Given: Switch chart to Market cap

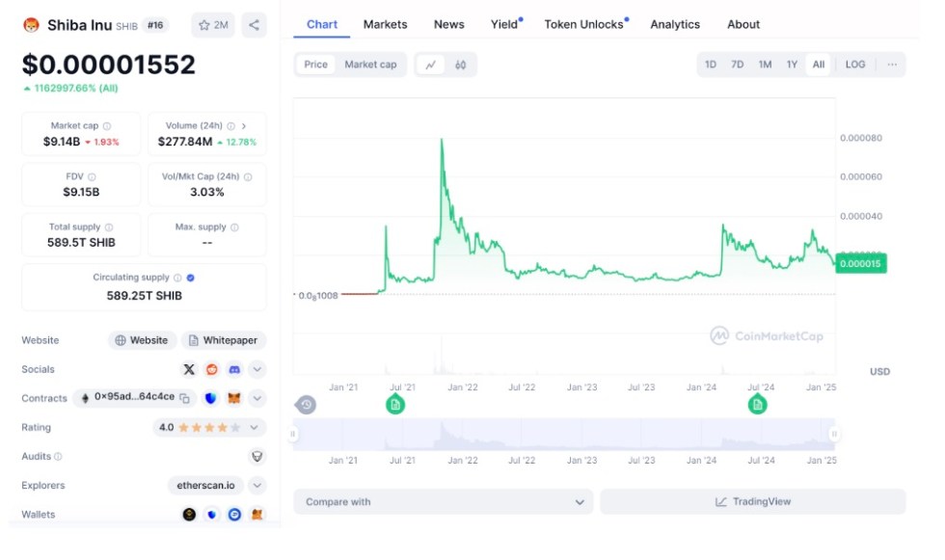Looking at the screenshot, I should (370, 65).
